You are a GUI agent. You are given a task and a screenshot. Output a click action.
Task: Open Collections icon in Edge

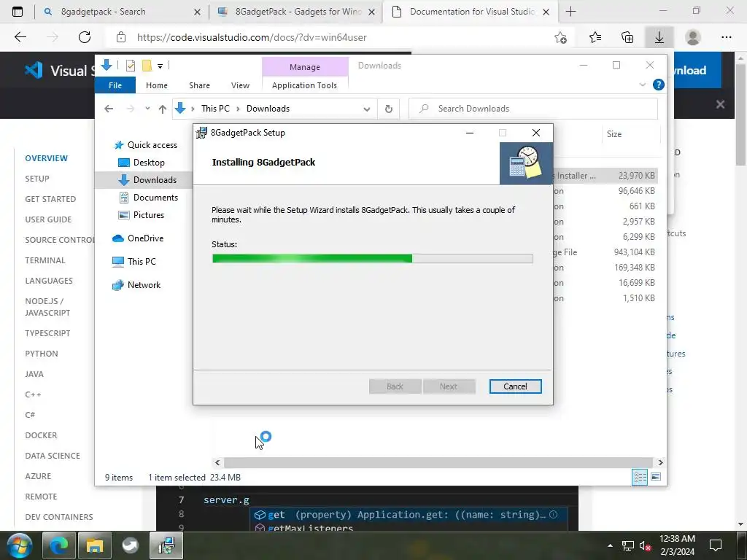pos(628,38)
